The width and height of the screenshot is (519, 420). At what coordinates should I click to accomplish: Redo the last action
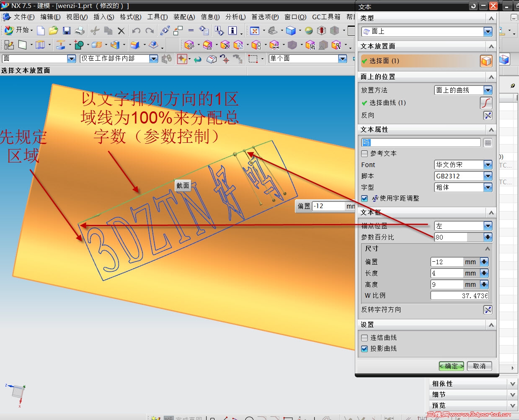pyautogui.click(x=150, y=31)
